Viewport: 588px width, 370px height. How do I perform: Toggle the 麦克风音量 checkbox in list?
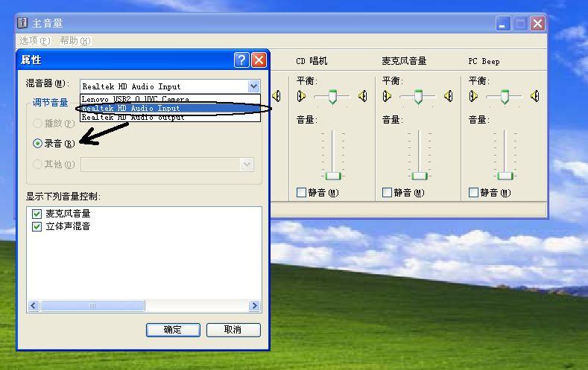pos(37,214)
